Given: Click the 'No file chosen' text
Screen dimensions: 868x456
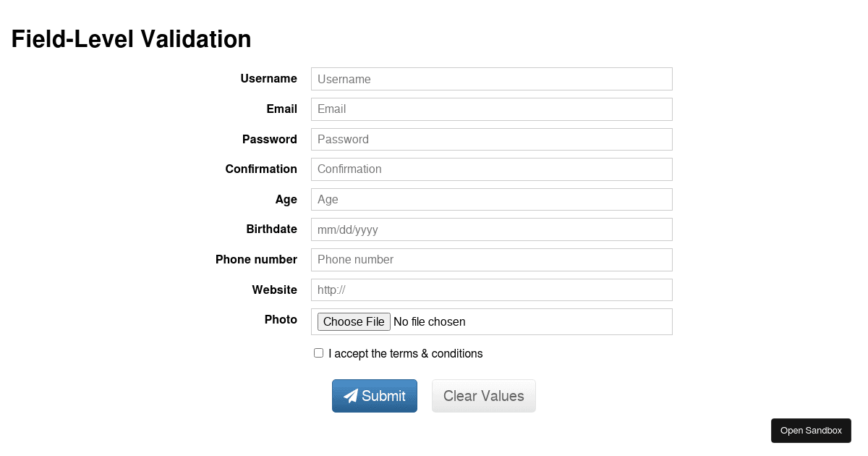Looking at the screenshot, I should tap(430, 322).
